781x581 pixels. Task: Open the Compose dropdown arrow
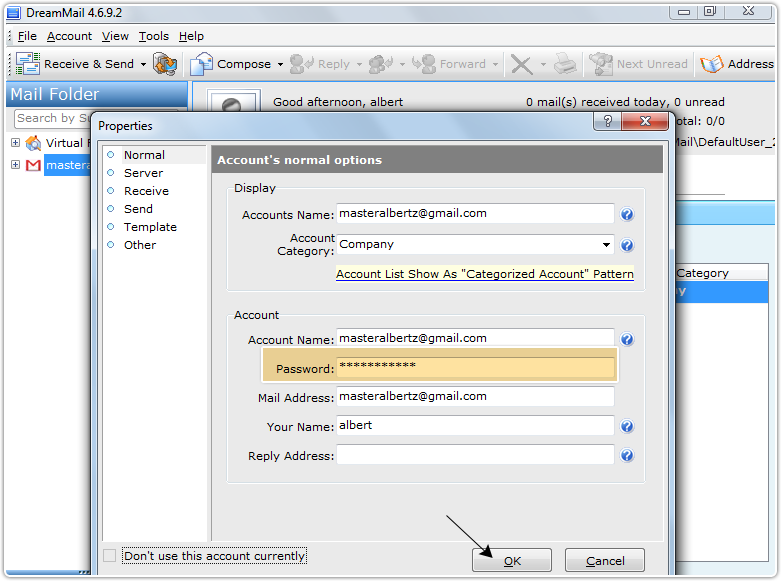pyautogui.click(x=280, y=64)
